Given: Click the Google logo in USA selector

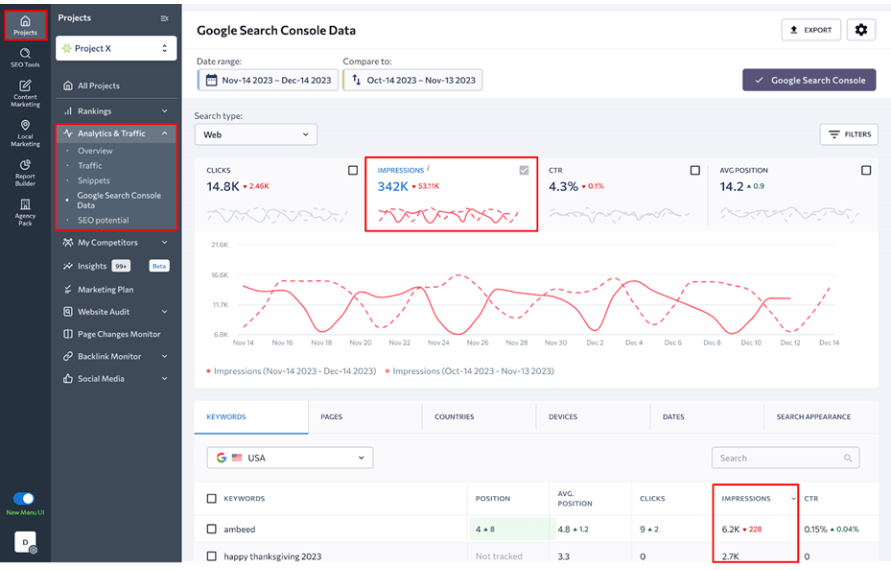Looking at the screenshot, I should [221, 457].
